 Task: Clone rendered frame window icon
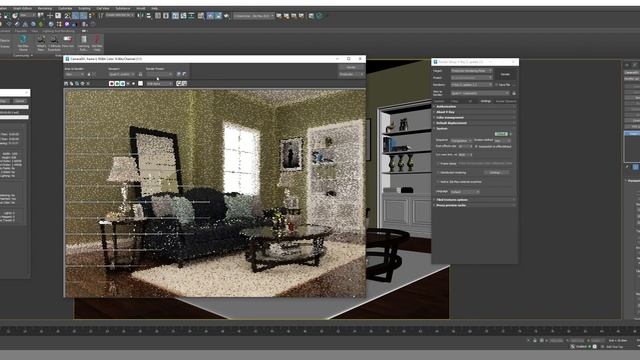(x=77, y=83)
